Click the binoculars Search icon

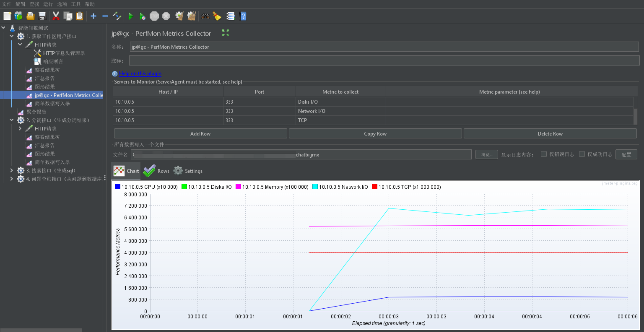(x=205, y=16)
